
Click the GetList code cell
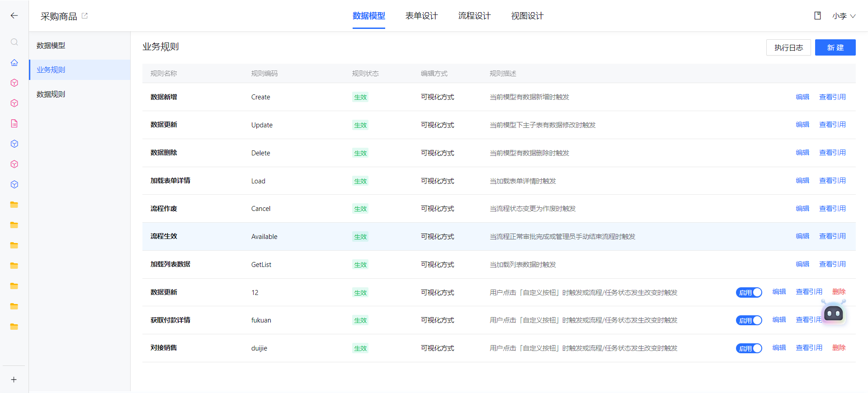261,264
